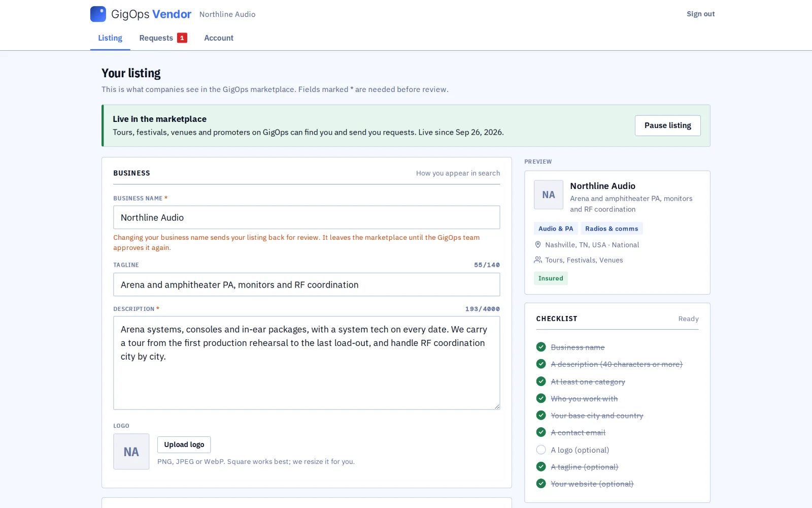Screen dimensions: 812x508
Task: Click the check icon for Who you work with
Action: 541,398
